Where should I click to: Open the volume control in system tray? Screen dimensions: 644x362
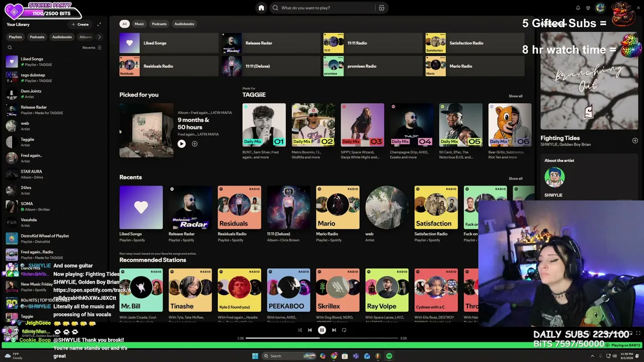(615, 356)
